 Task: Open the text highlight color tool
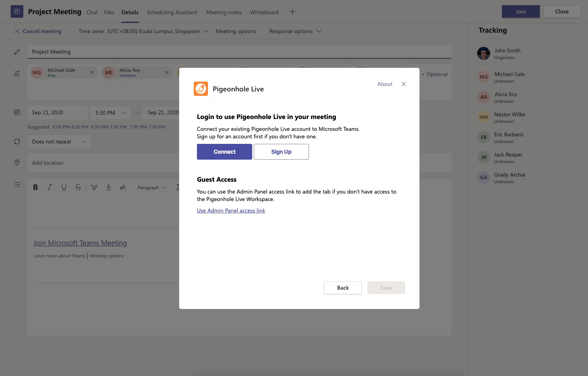(94, 187)
